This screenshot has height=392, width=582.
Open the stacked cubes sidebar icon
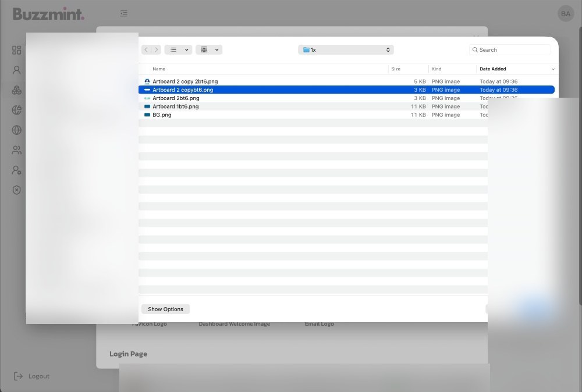(17, 90)
